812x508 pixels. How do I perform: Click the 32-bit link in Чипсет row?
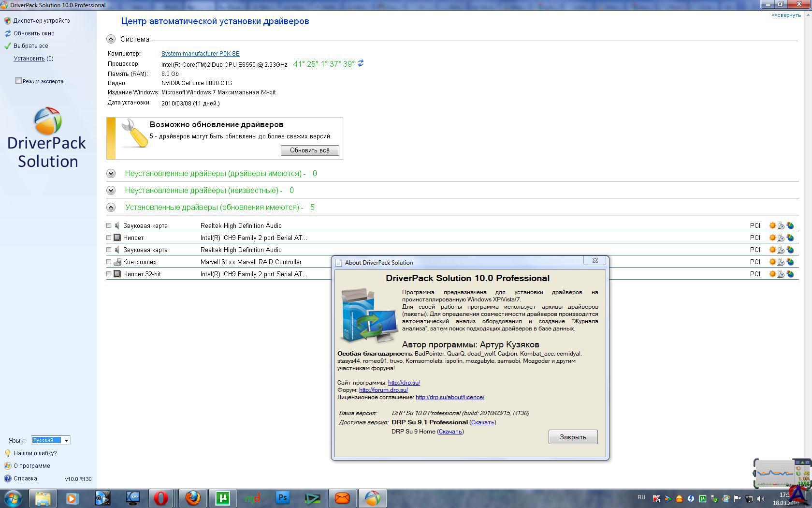[x=153, y=274]
